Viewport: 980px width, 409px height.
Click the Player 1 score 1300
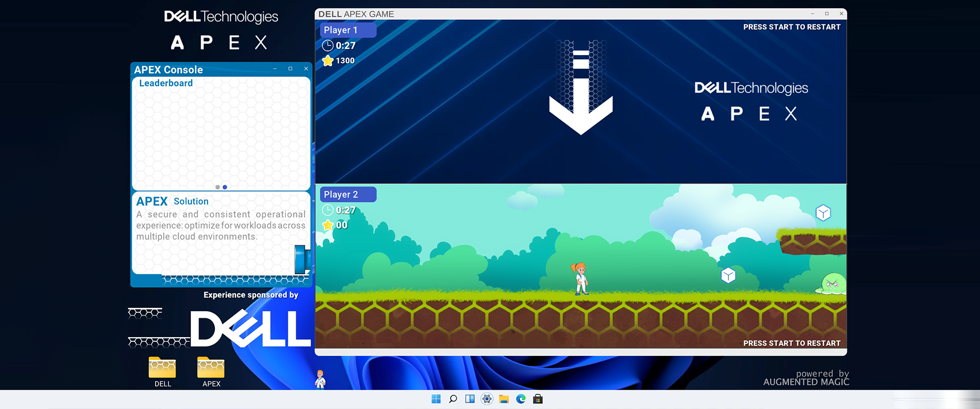pyautogui.click(x=345, y=61)
